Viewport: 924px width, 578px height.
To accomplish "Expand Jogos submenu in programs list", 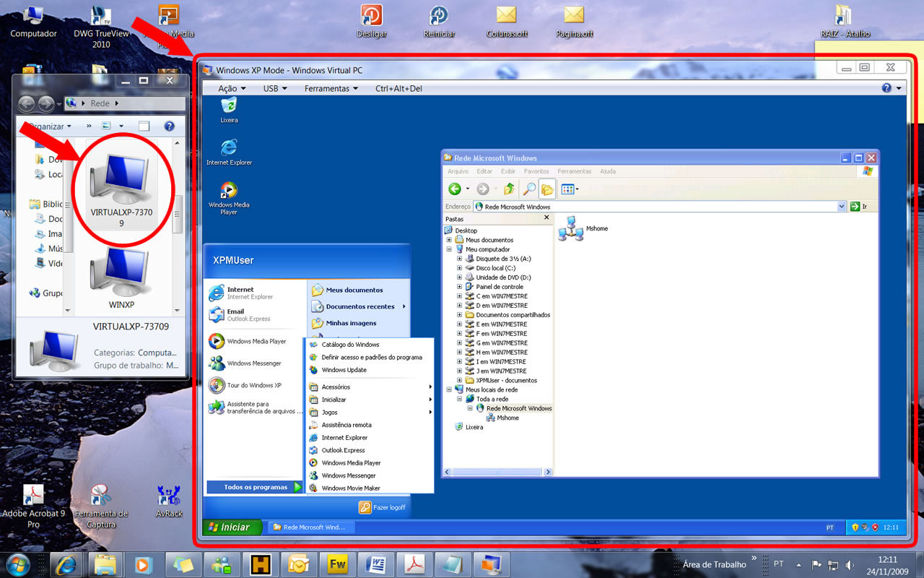I will [370, 412].
